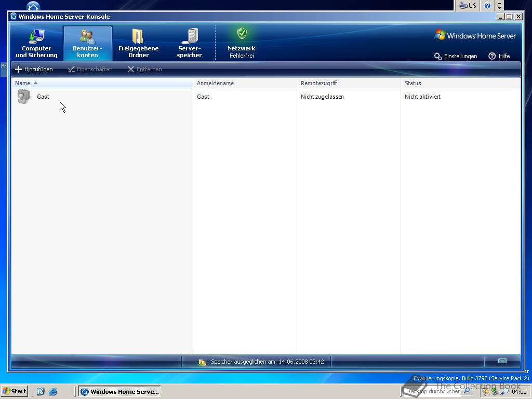Click the Speicher ausgeglichen status icon

(202, 362)
